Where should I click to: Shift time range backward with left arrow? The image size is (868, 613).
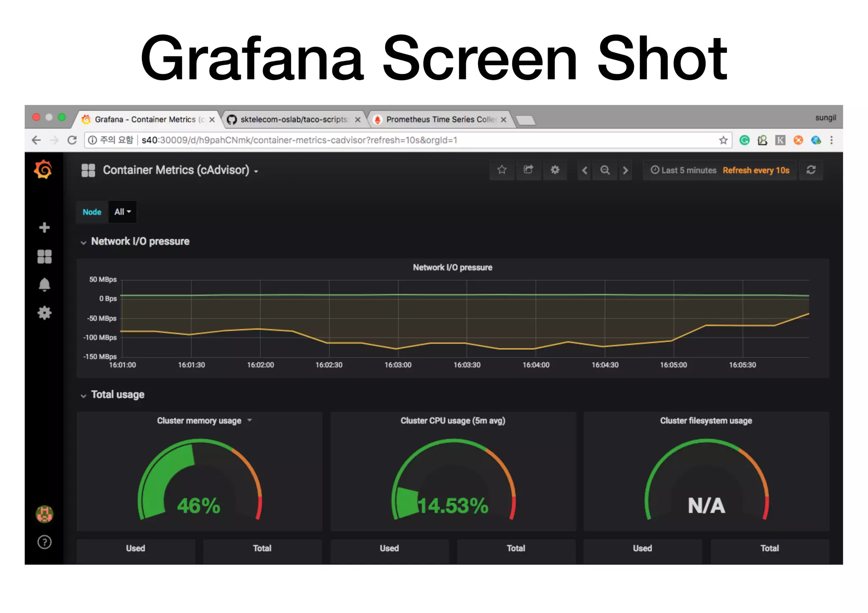pos(585,170)
